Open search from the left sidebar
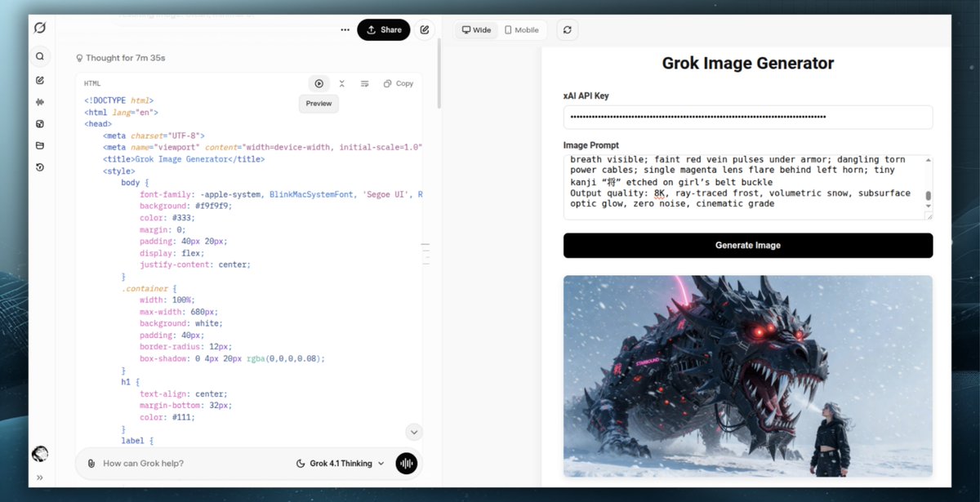The width and height of the screenshot is (980, 502). click(x=39, y=57)
